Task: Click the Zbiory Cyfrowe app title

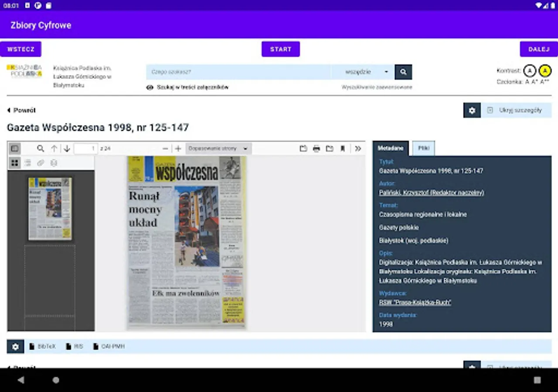Action: pos(41,25)
